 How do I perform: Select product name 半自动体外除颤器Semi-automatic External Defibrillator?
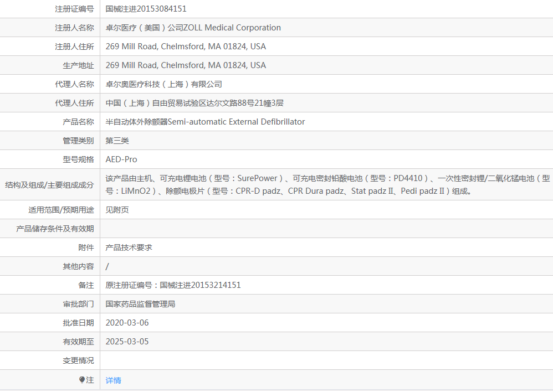205,122
